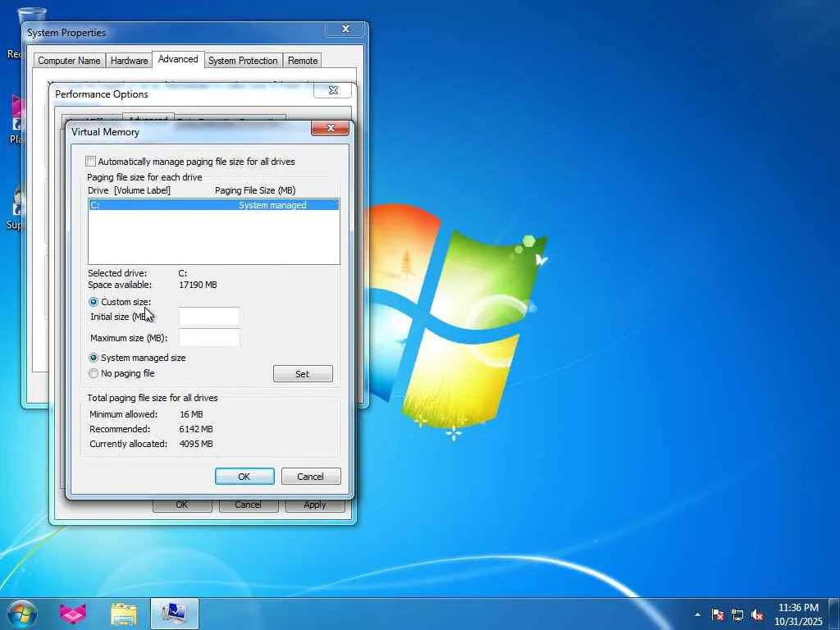The height and width of the screenshot is (630, 840).
Task: Open the Remote tab
Action: (x=303, y=61)
